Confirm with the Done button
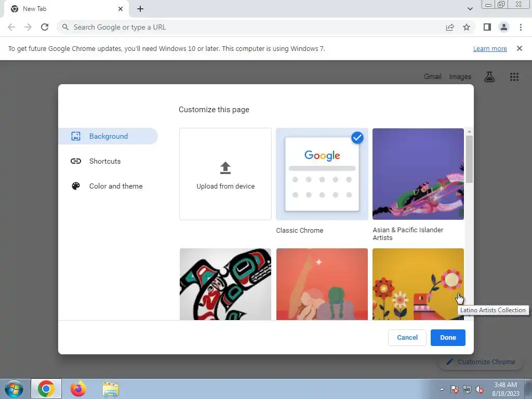Image resolution: width=532 pixels, height=399 pixels. click(x=448, y=338)
